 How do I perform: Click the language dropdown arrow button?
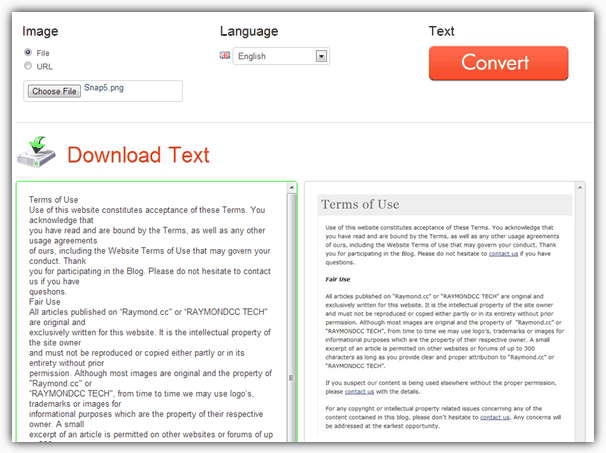321,57
